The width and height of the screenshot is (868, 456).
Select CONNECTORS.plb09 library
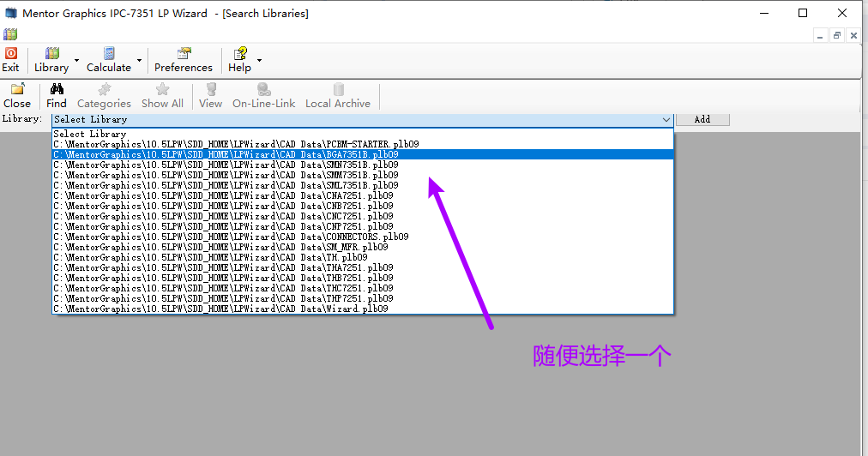363,237
